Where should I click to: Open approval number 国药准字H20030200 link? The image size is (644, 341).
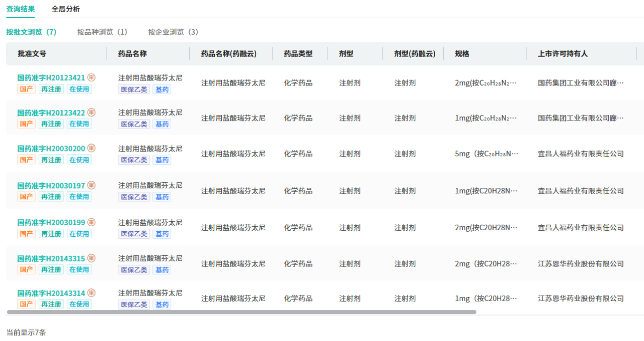[51, 149]
